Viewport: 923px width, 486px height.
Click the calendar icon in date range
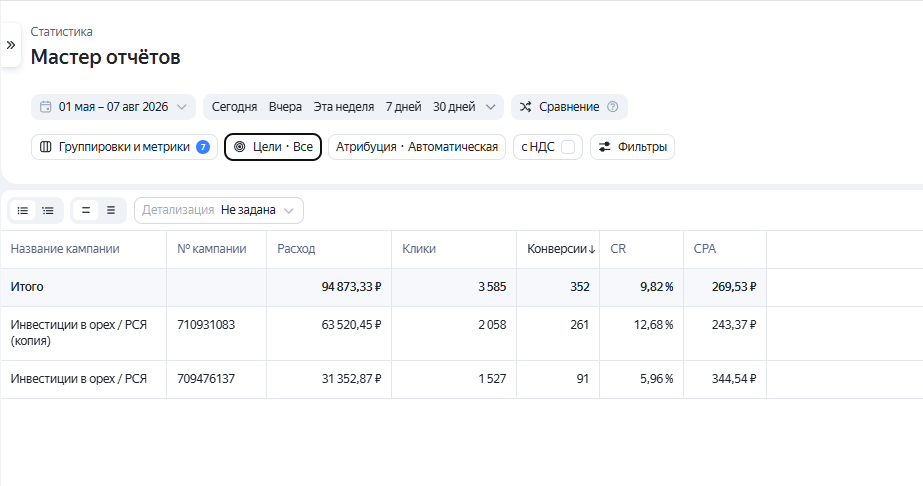coord(45,107)
